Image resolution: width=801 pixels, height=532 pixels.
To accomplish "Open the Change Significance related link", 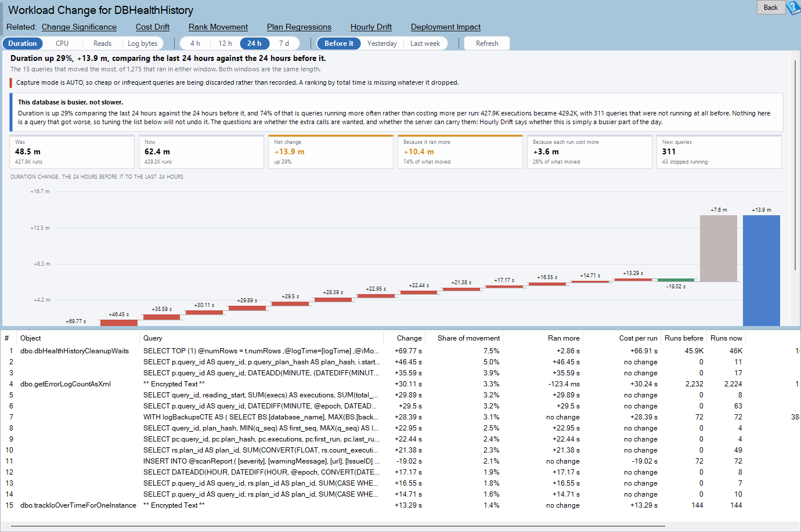I will (79, 27).
